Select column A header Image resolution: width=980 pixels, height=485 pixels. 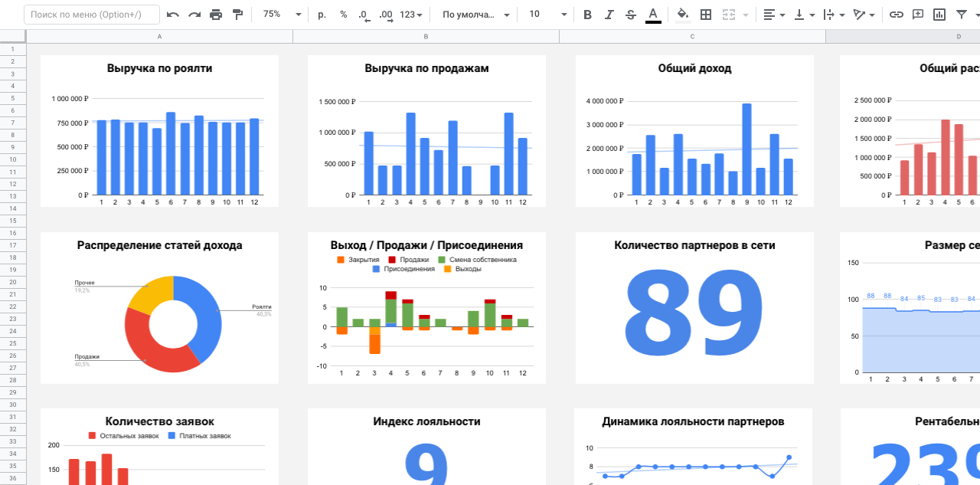point(159,37)
